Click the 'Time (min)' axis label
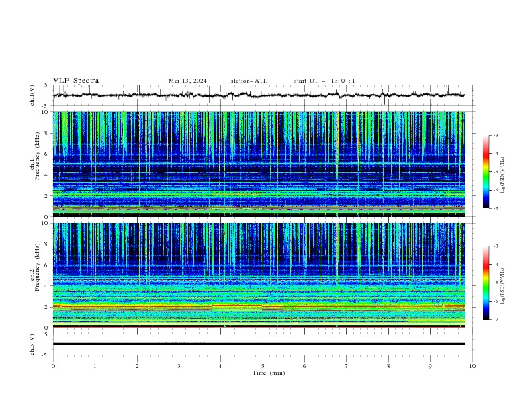532x411 pixels. (269, 373)
